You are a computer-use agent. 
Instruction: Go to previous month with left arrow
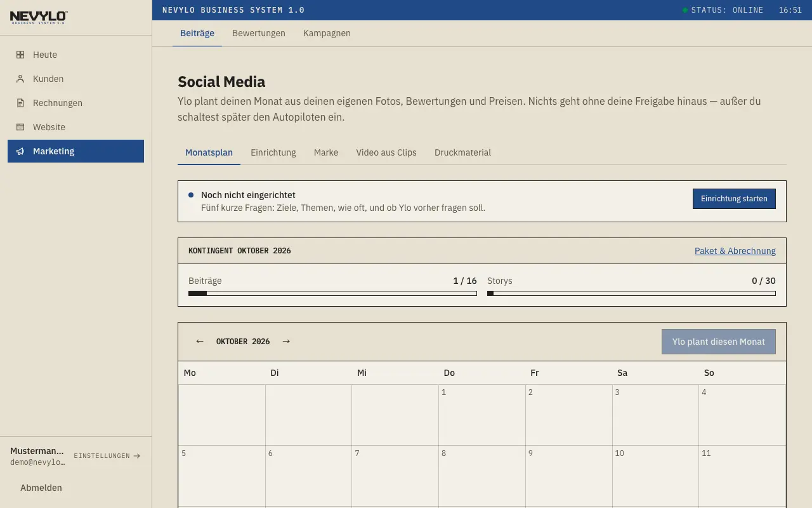[200, 341]
